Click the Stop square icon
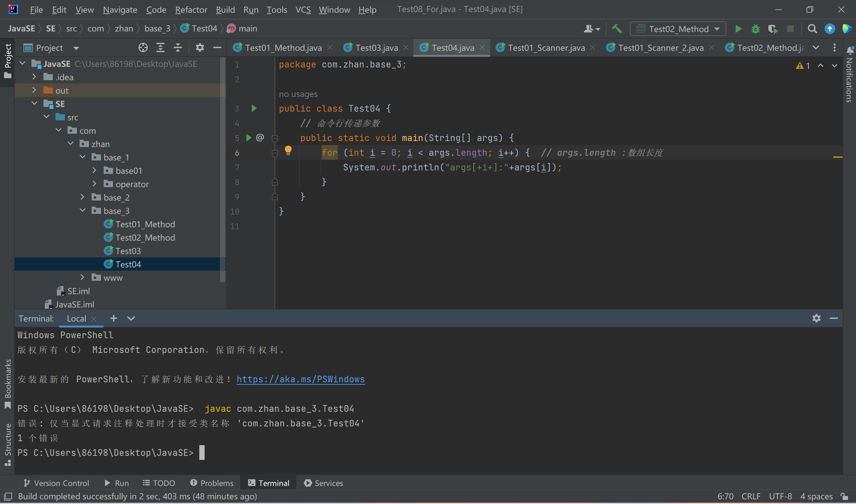The width and height of the screenshot is (856, 504). point(790,29)
